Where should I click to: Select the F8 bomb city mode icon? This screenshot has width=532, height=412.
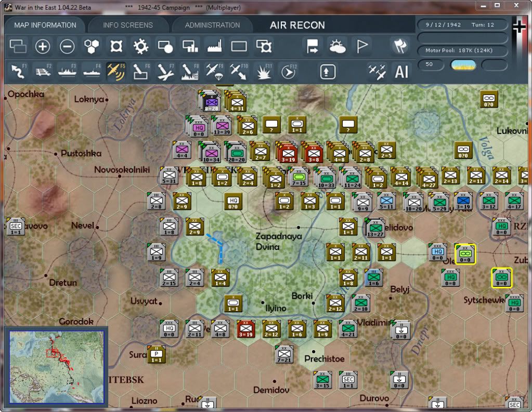point(190,72)
